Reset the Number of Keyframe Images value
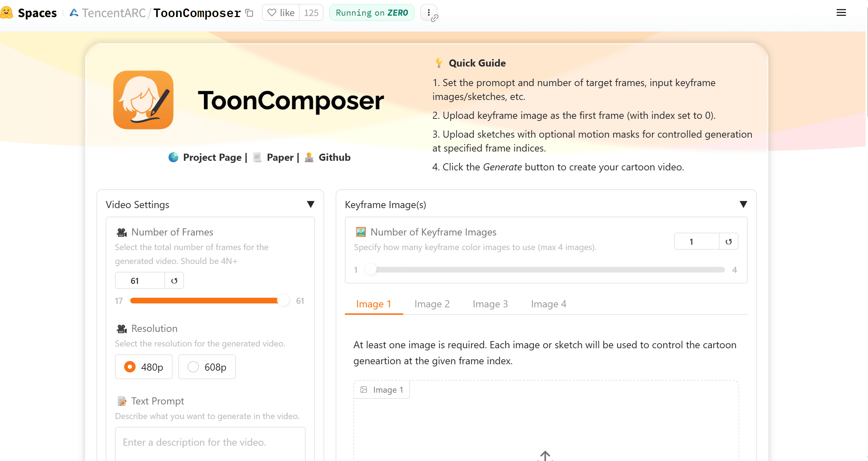The width and height of the screenshot is (868, 461). [728, 241]
